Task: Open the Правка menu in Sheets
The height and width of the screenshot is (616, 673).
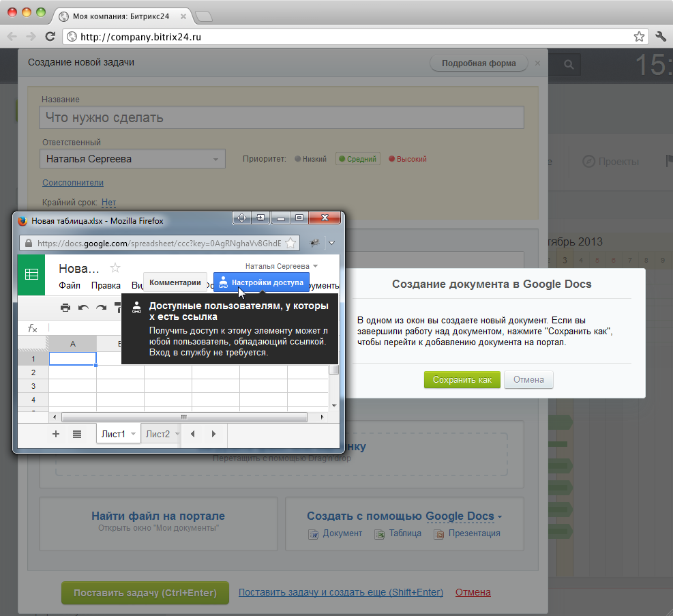Action: click(x=106, y=285)
